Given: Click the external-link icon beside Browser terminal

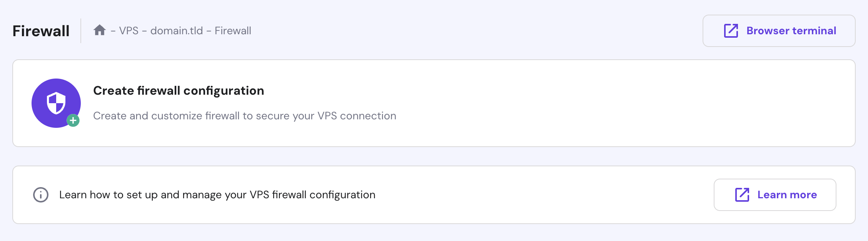Looking at the screenshot, I should point(731,31).
